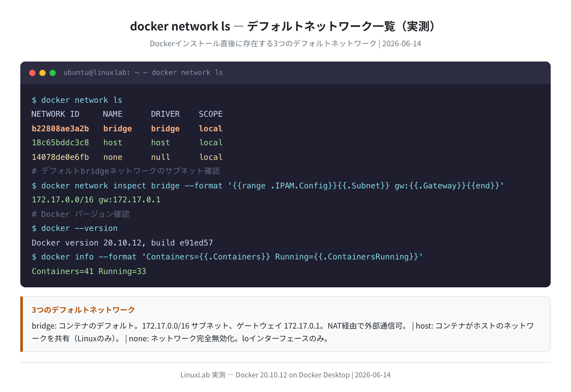Viewport: 571px width, 392px height.
Task: Click the '# Docker バージョン確認' comment
Action: [x=81, y=214]
